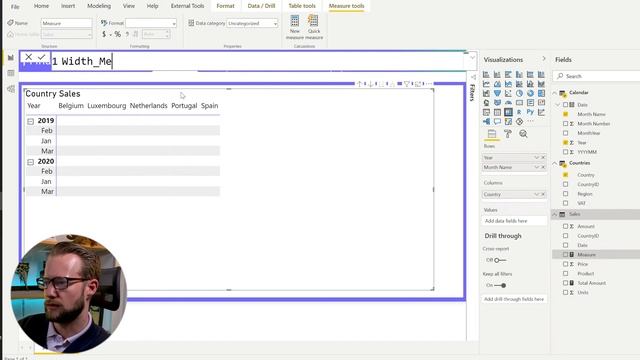Viewport: 640px width, 360px height.
Task: Open Year field dropdown in Rows well
Action: coord(536,158)
